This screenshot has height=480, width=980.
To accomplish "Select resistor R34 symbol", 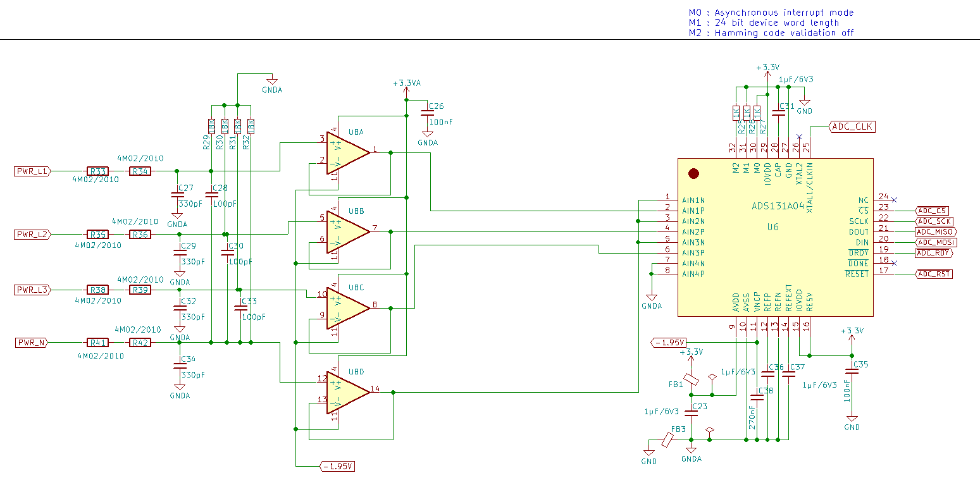I will pyautogui.click(x=140, y=171).
